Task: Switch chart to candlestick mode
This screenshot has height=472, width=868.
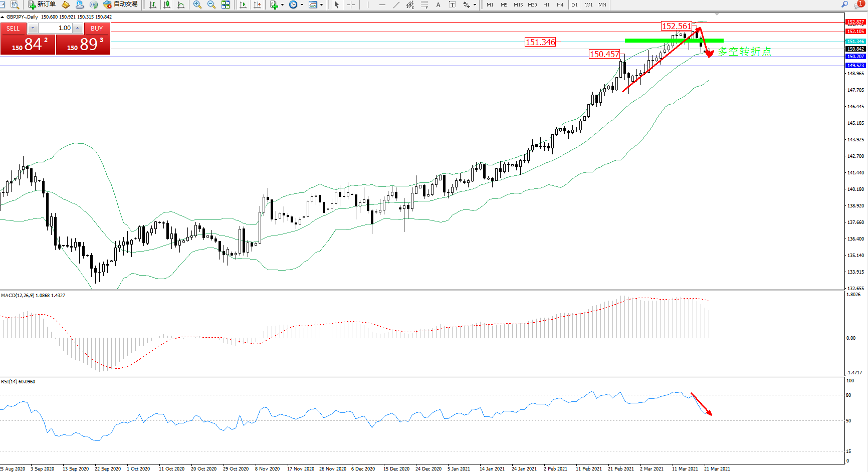Action: (167, 5)
